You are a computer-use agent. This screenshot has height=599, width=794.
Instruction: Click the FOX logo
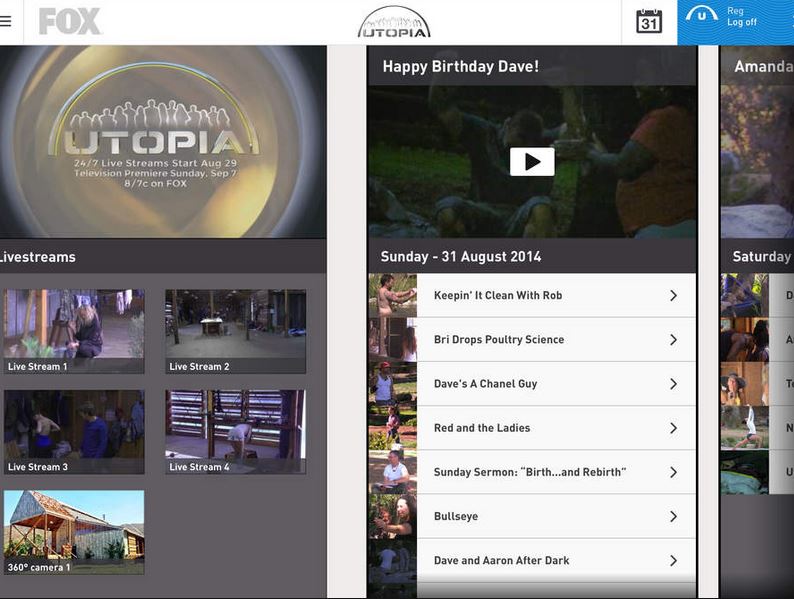pyautogui.click(x=70, y=21)
